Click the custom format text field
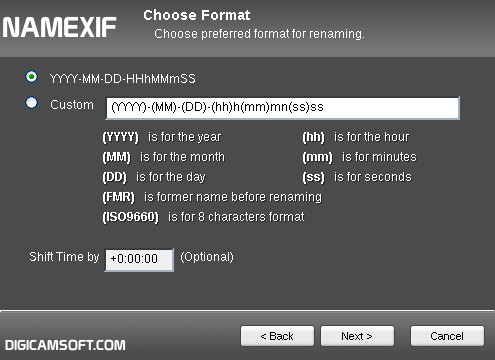Viewport: 495px width, 360px height. coord(282,108)
